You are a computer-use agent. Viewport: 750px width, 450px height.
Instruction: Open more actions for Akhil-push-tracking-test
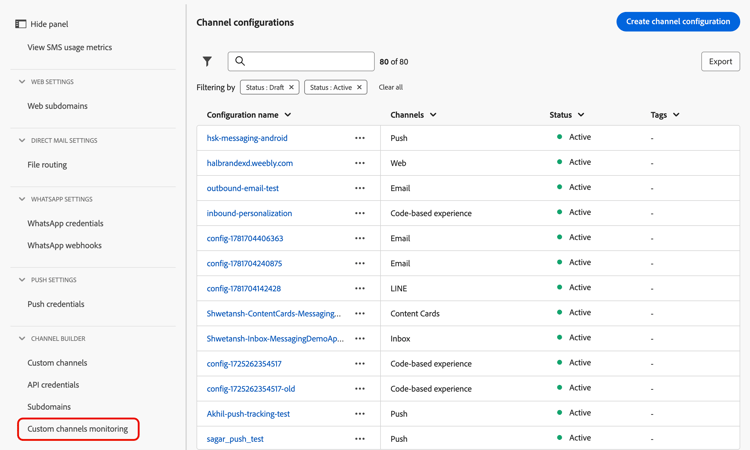click(360, 414)
